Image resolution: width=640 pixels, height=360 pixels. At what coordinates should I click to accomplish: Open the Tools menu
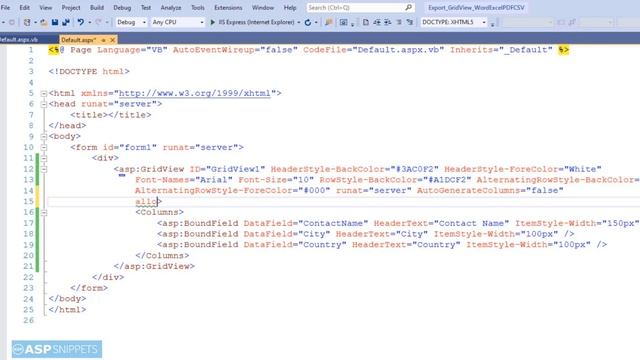tap(198, 7)
